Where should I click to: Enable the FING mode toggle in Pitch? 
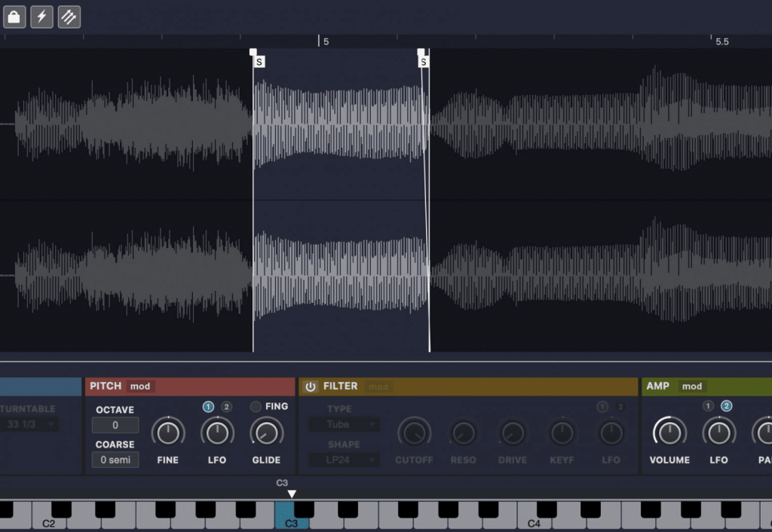point(254,406)
